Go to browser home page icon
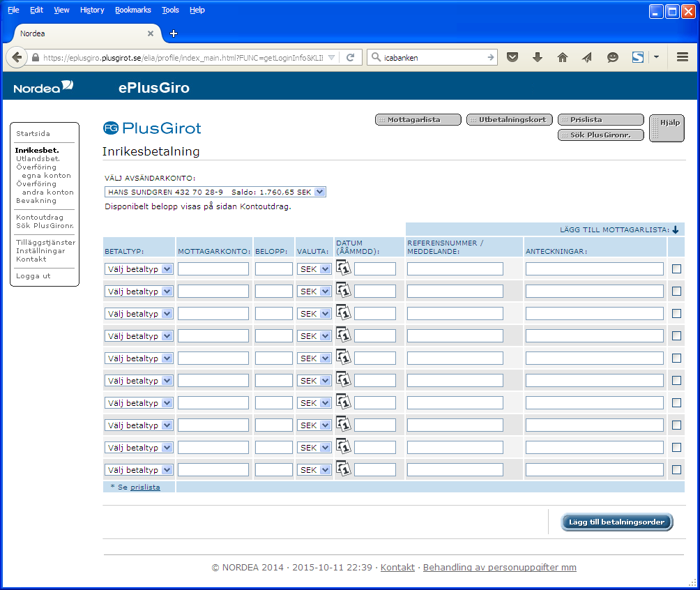This screenshot has height=590, width=700. [563, 57]
